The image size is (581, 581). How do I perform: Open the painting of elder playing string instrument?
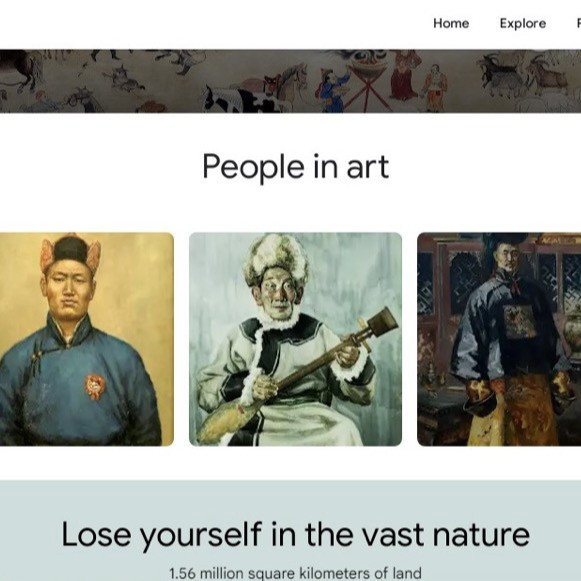point(295,339)
